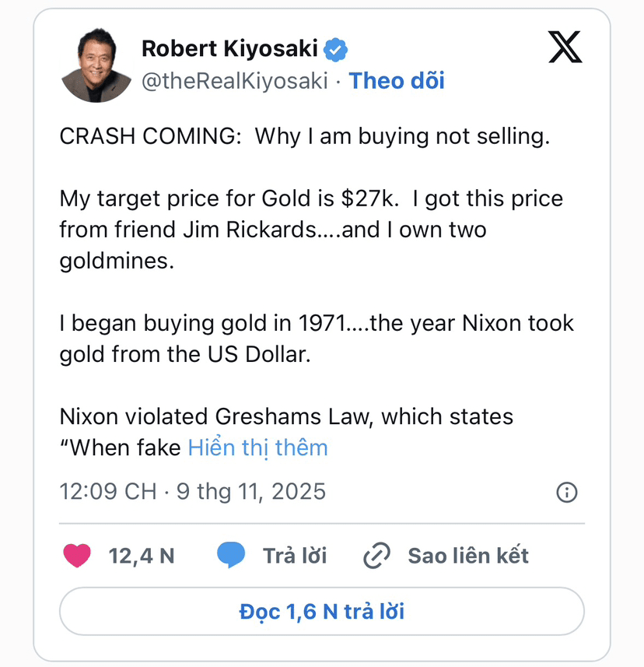Click the paragraph about buying gold in 1971

point(317,339)
